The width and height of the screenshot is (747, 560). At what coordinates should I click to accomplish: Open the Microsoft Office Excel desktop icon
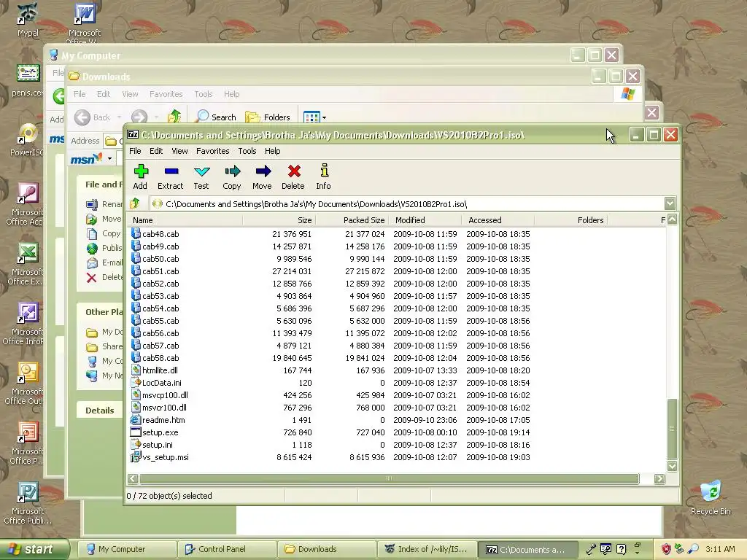[x=27, y=253]
